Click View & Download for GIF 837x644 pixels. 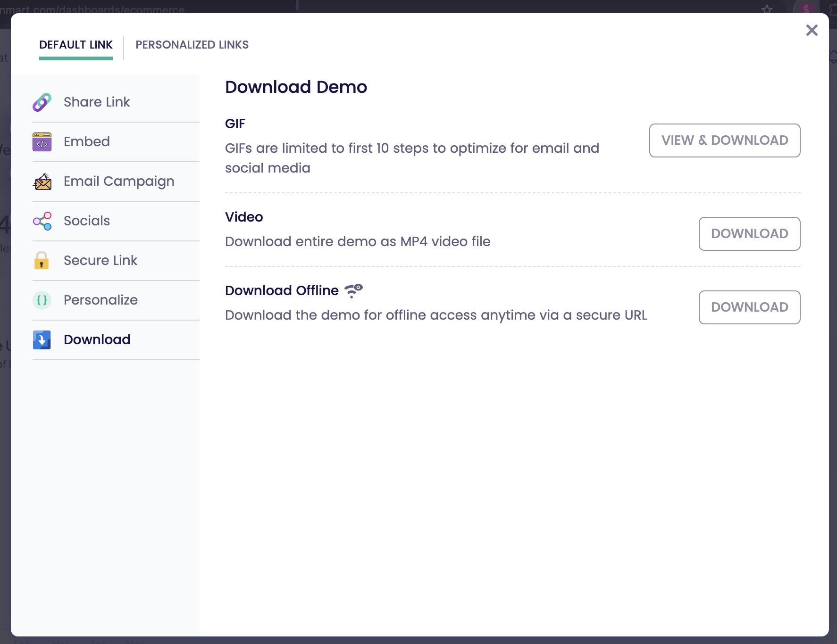point(725,140)
